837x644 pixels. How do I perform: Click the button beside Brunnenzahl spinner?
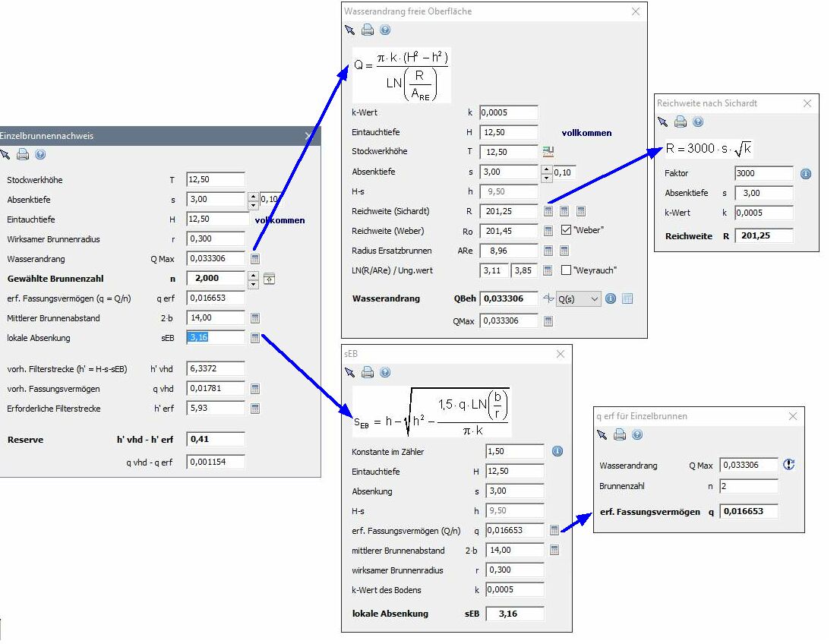point(269,279)
